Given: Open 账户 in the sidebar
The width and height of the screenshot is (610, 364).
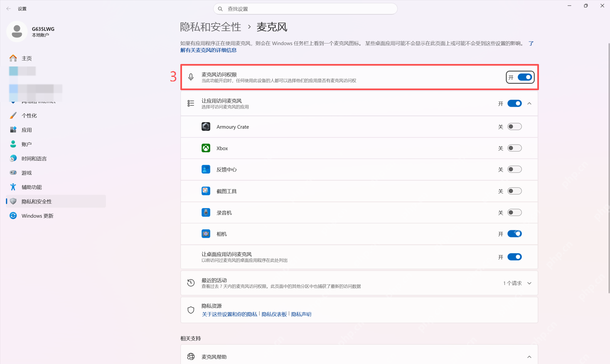Looking at the screenshot, I should 56,144.
